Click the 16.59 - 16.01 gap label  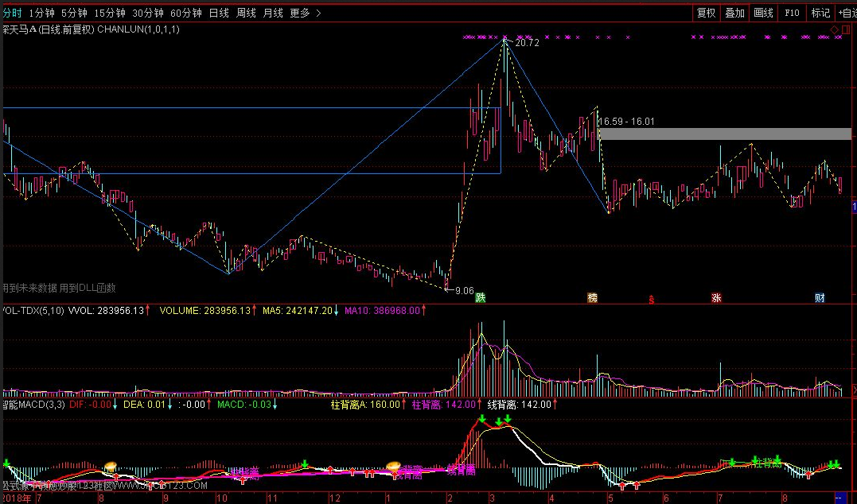point(627,121)
